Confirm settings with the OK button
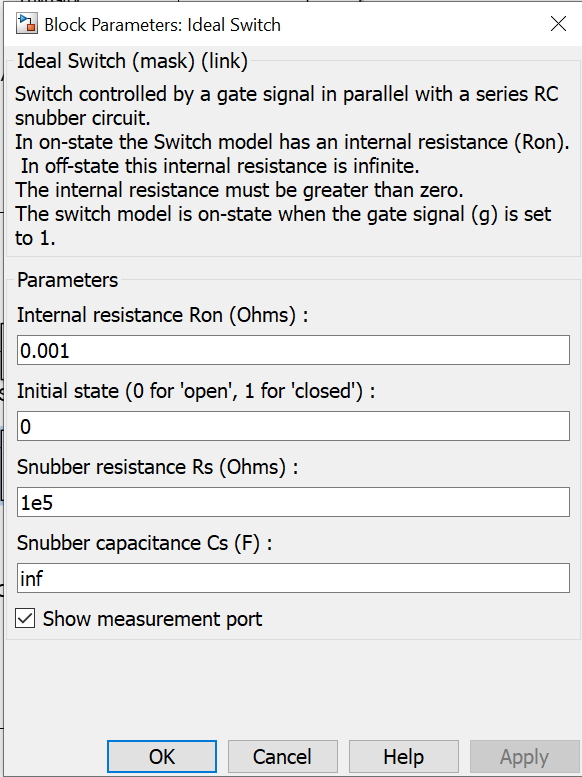Screen dimensions: 582x777 coord(162,757)
